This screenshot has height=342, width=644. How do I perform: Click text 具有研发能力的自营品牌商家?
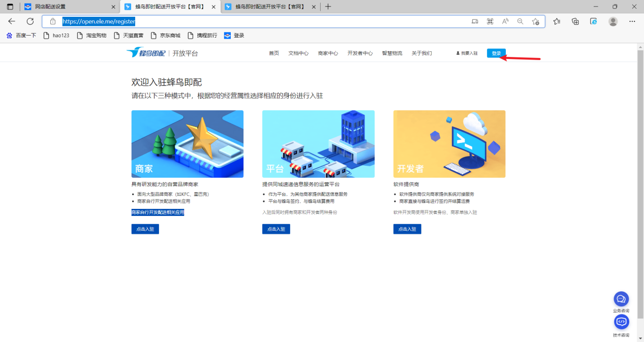(165, 184)
